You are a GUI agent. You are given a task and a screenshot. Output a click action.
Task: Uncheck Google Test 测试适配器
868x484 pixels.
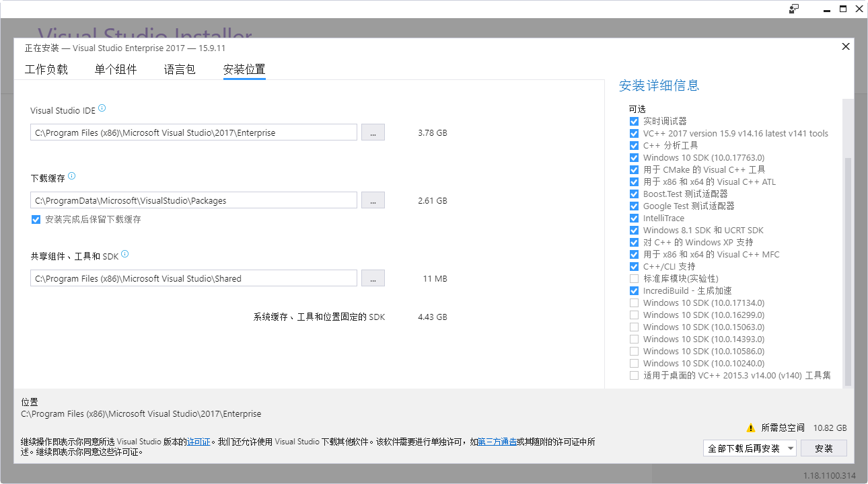(634, 206)
